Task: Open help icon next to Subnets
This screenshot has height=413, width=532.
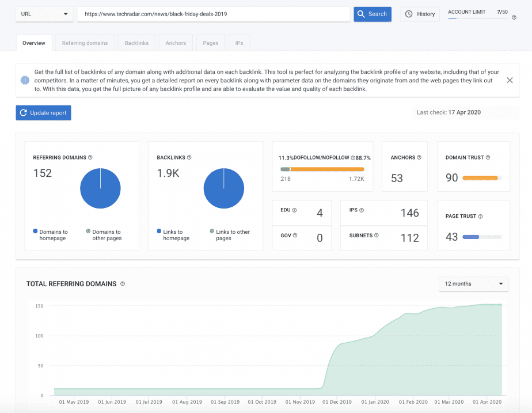Action: [377, 235]
